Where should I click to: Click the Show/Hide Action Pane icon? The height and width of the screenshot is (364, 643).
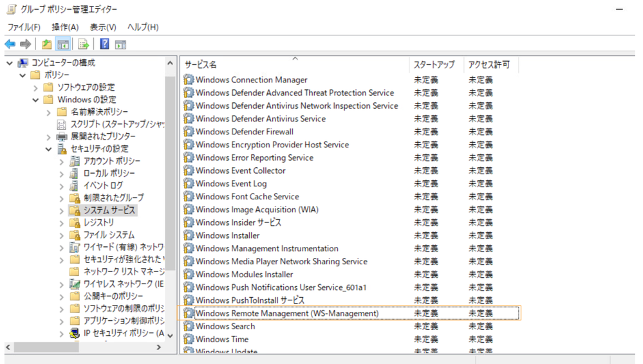[120, 44]
